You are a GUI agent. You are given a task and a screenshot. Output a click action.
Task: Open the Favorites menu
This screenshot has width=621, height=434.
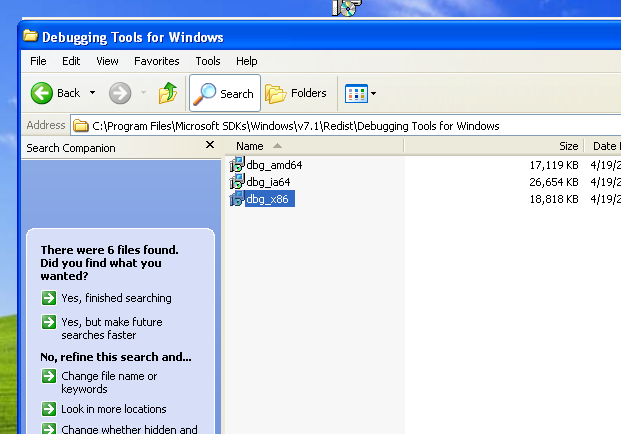[x=157, y=61]
